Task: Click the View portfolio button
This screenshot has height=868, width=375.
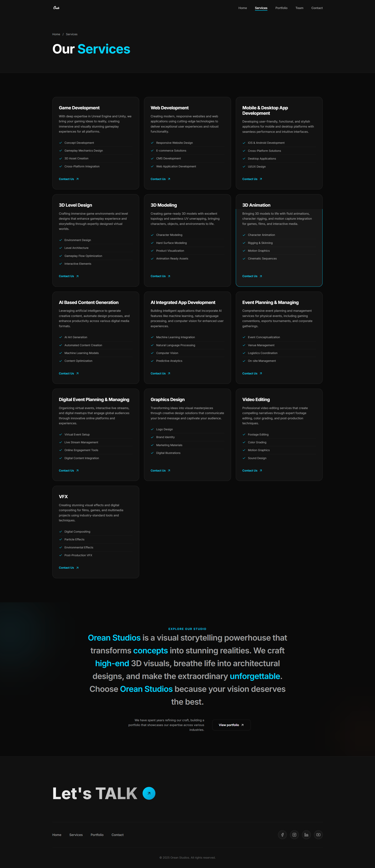Action: click(x=231, y=725)
